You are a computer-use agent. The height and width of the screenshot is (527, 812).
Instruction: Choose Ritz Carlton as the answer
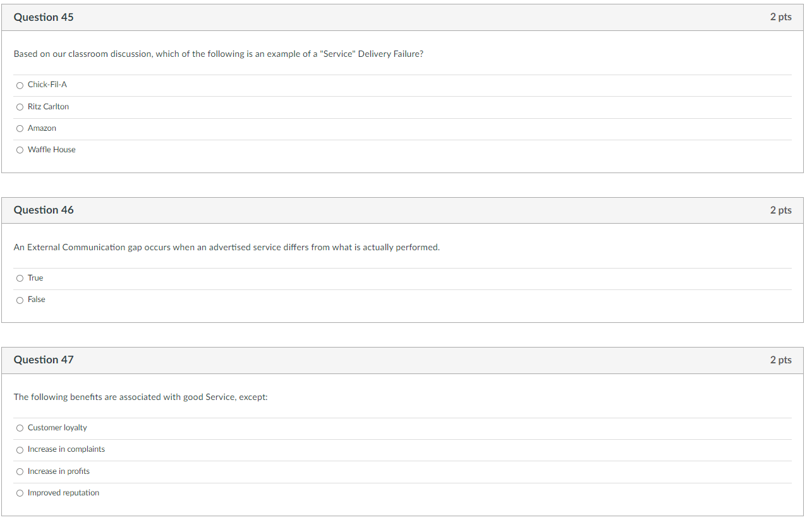click(20, 107)
